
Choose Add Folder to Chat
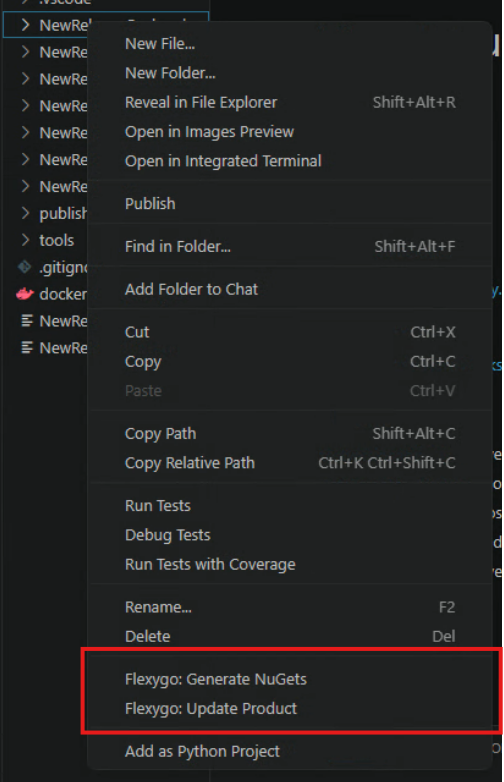pos(191,289)
